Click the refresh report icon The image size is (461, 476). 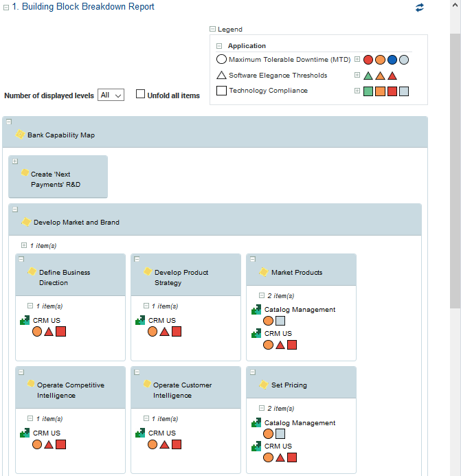(420, 8)
